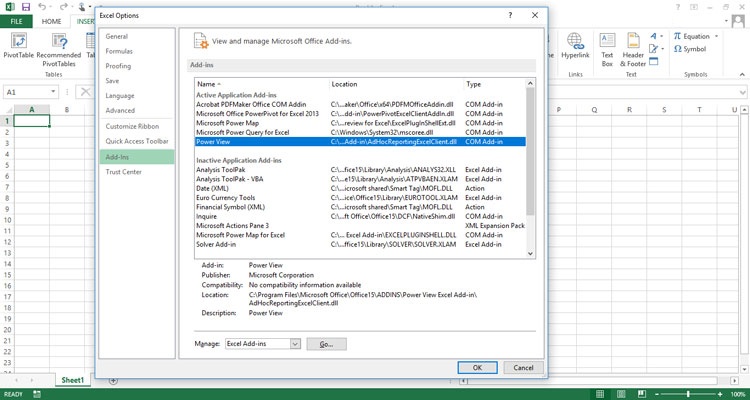Sort add-ins by the Name column header

tap(262, 84)
